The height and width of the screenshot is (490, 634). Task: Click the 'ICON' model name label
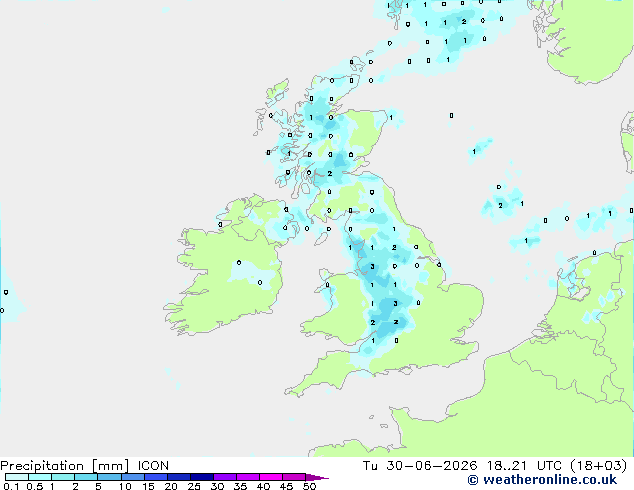pyautogui.click(x=153, y=466)
